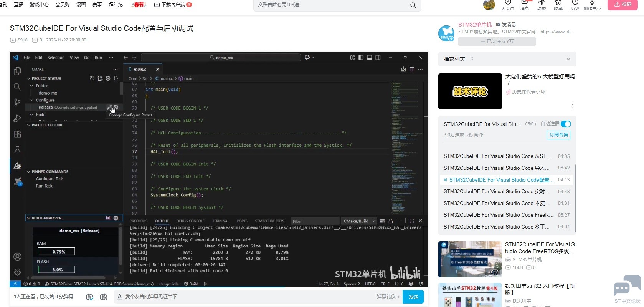The image size is (644, 307).
Task: Click the launch play icon in status bar
Action: coord(205,284)
